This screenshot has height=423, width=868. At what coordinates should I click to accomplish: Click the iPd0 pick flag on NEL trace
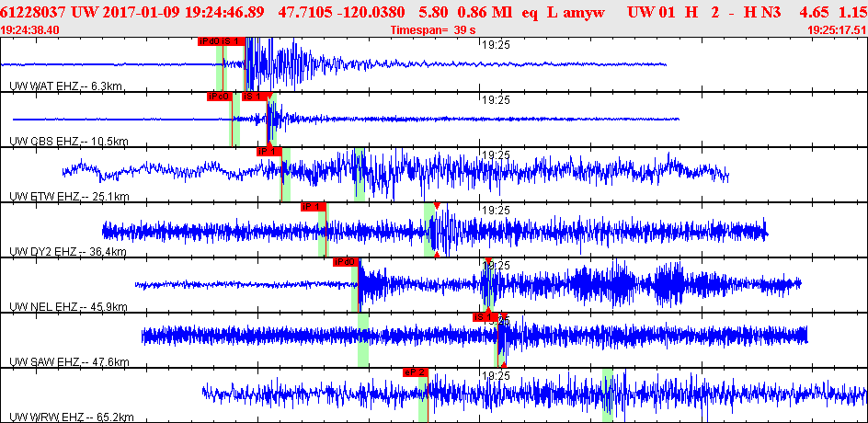pos(345,262)
